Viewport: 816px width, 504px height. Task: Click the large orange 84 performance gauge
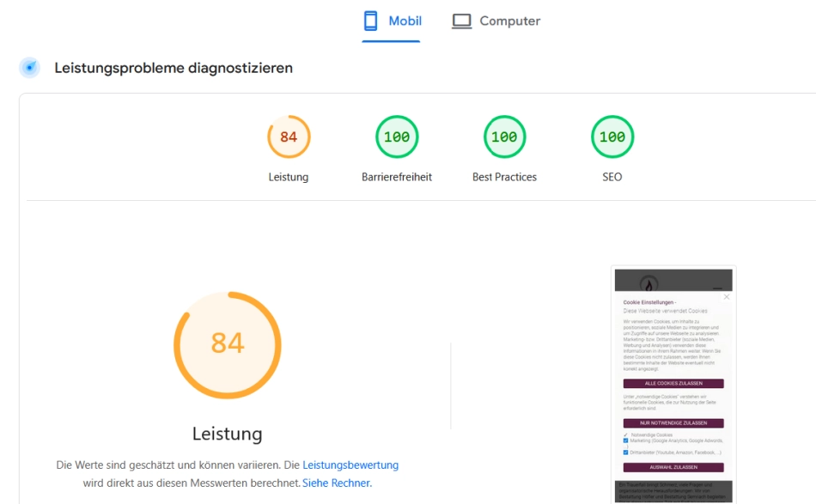pos(228,343)
